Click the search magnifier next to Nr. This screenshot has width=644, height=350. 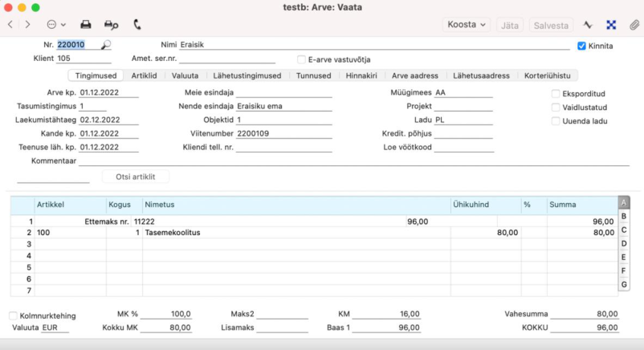click(106, 44)
